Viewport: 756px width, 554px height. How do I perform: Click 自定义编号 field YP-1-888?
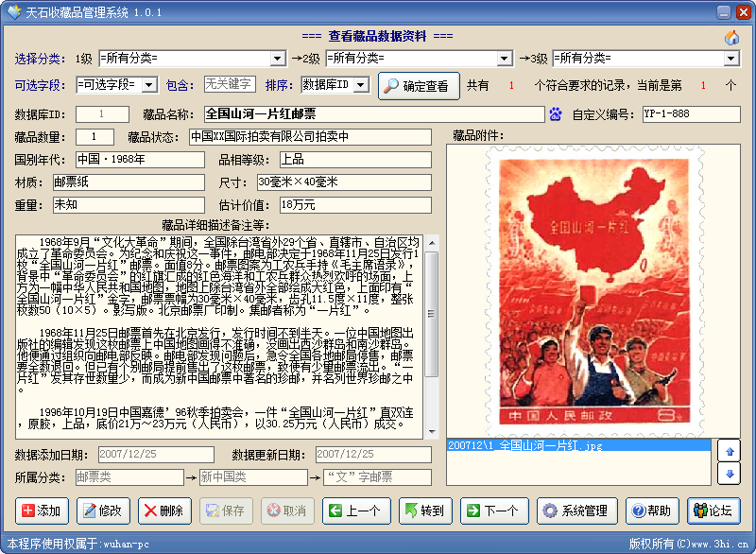click(x=691, y=114)
